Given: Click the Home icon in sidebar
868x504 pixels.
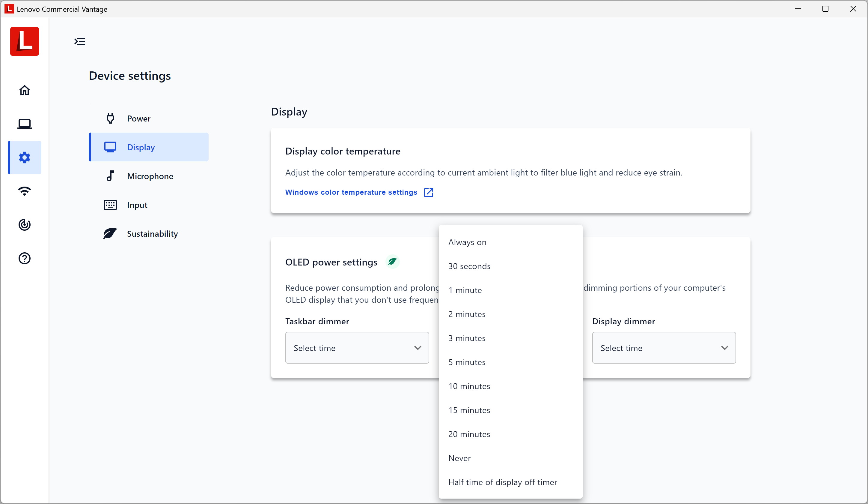Looking at the screenshot, I should pyautogui.click(x=25, y=90).
